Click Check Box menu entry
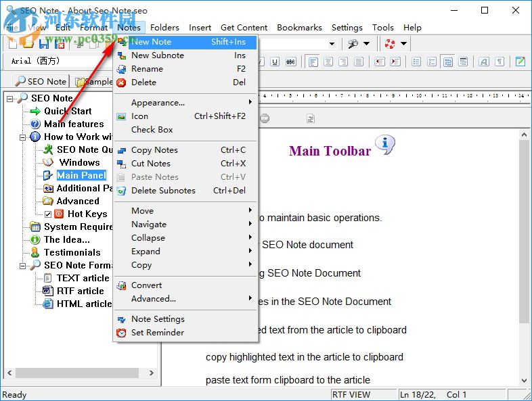532x401 pixels. (185, 129)
